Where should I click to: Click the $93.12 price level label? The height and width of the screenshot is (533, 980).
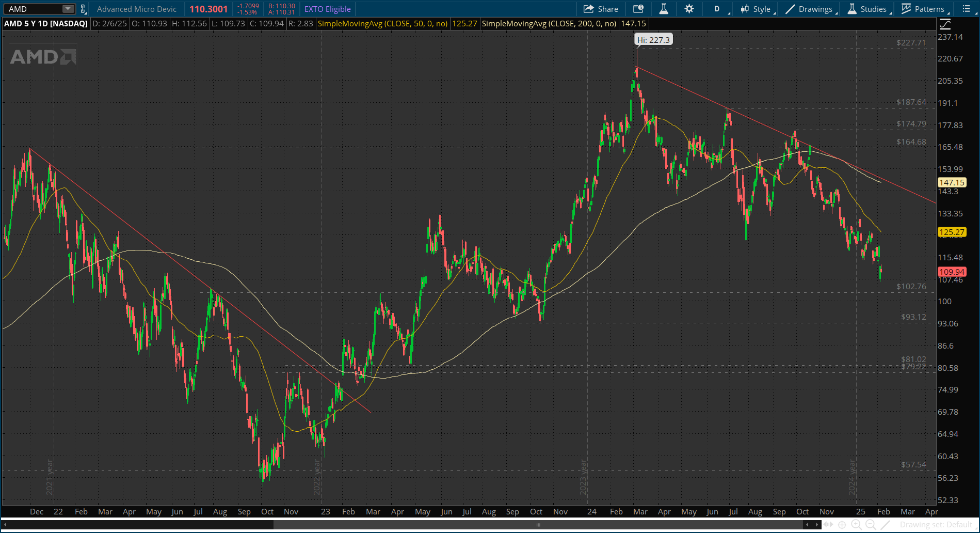point(913,317)
